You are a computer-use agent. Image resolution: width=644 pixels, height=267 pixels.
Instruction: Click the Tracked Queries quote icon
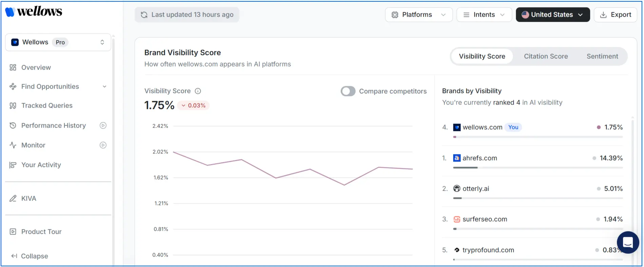coord(13,106)
